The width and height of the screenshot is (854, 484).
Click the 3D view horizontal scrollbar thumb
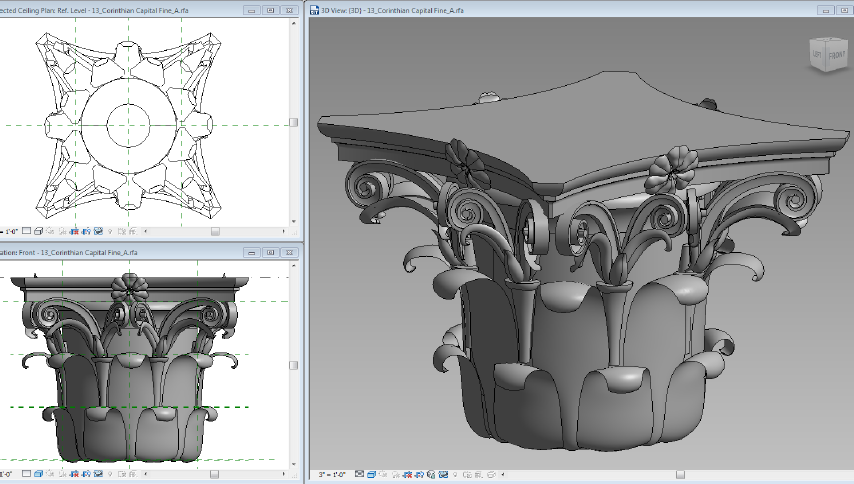[x=680, y=474]
